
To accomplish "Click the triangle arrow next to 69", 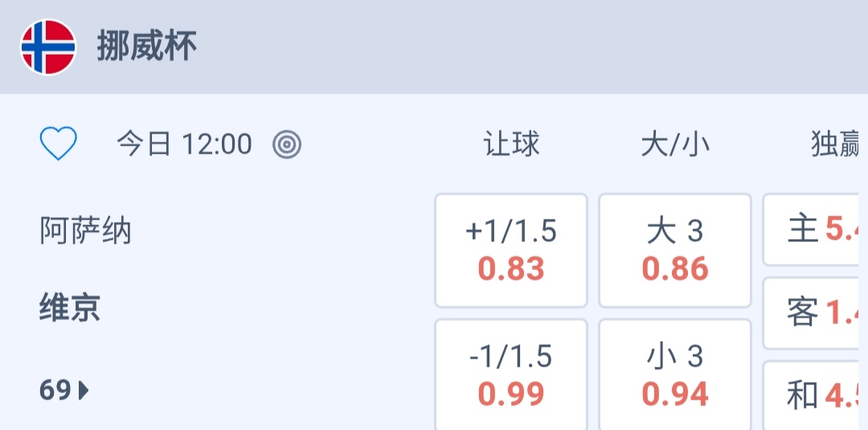I will tap(84, 391).
